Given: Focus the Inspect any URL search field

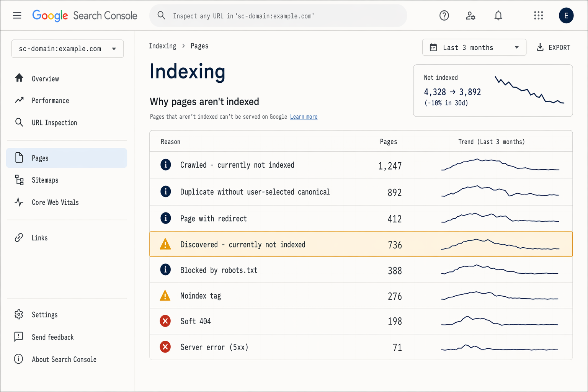Looking at the screenshot, I should click(278, 16).
